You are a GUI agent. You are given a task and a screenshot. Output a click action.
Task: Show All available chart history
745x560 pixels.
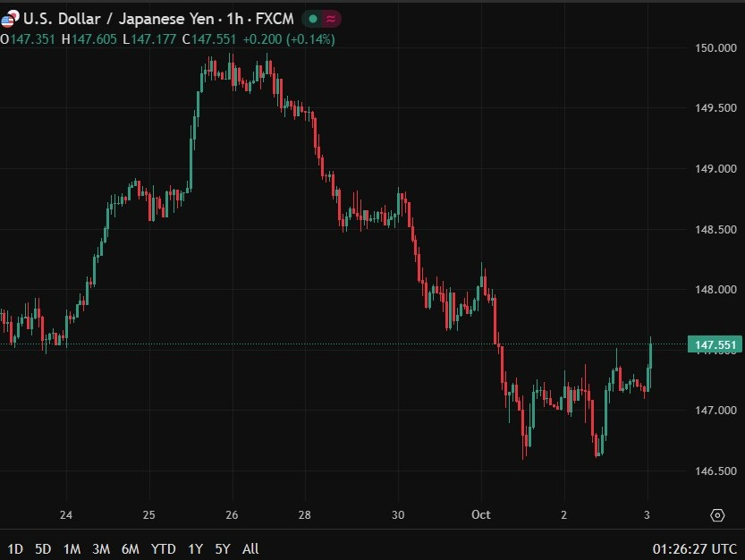pos(251,548)
